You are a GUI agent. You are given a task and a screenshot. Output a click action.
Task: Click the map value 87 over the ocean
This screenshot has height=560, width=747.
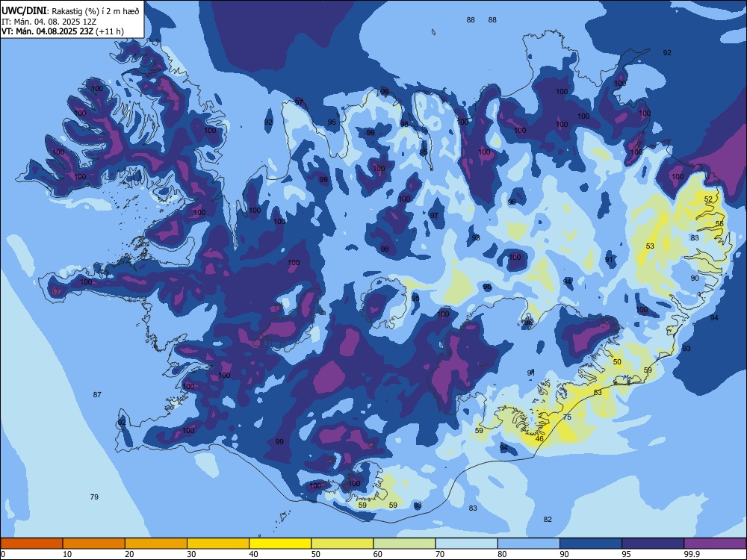coord(97,395)
